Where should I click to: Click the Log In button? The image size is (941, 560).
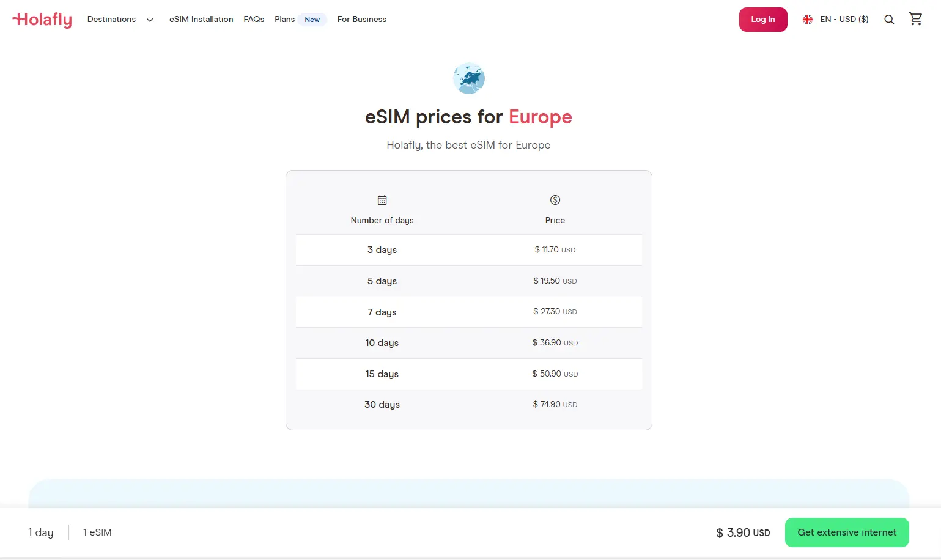[762, 19]
